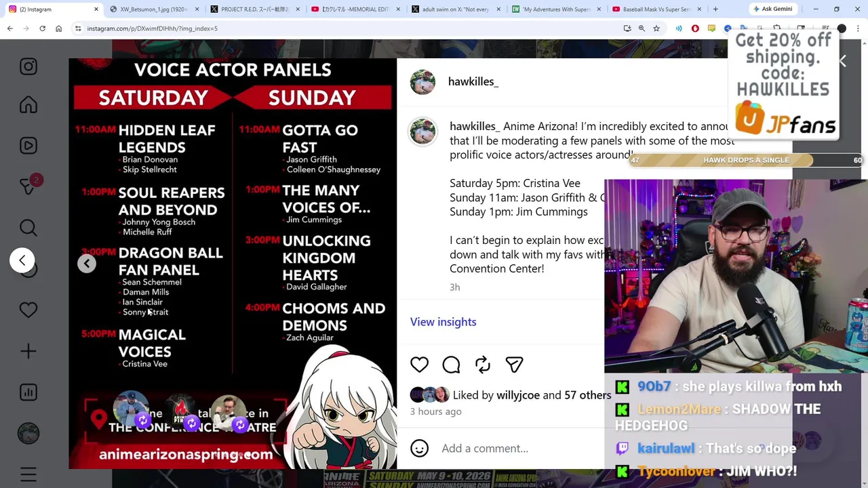Screen dimensions: 868x488
Task: View the 57 others who liked
Action: [x=587, y=395]
